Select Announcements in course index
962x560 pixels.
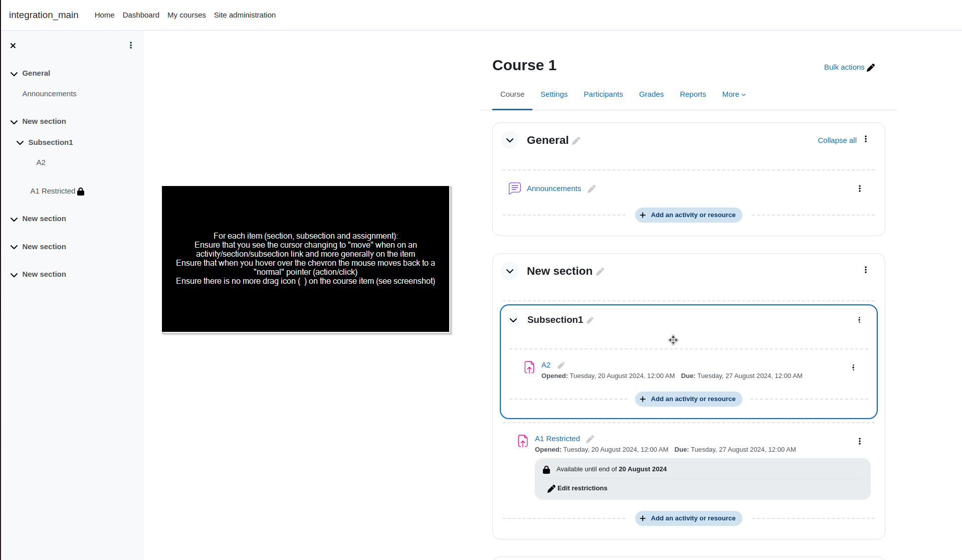49,94
